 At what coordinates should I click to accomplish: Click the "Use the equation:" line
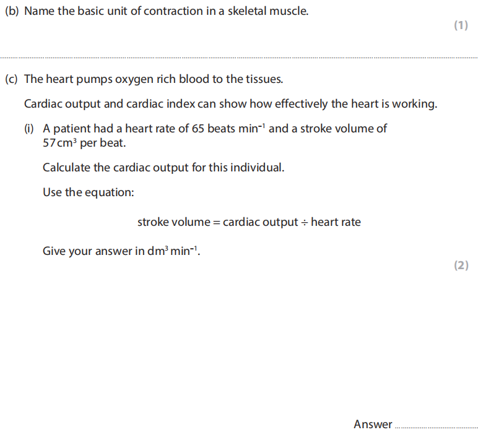pos(89,192)
